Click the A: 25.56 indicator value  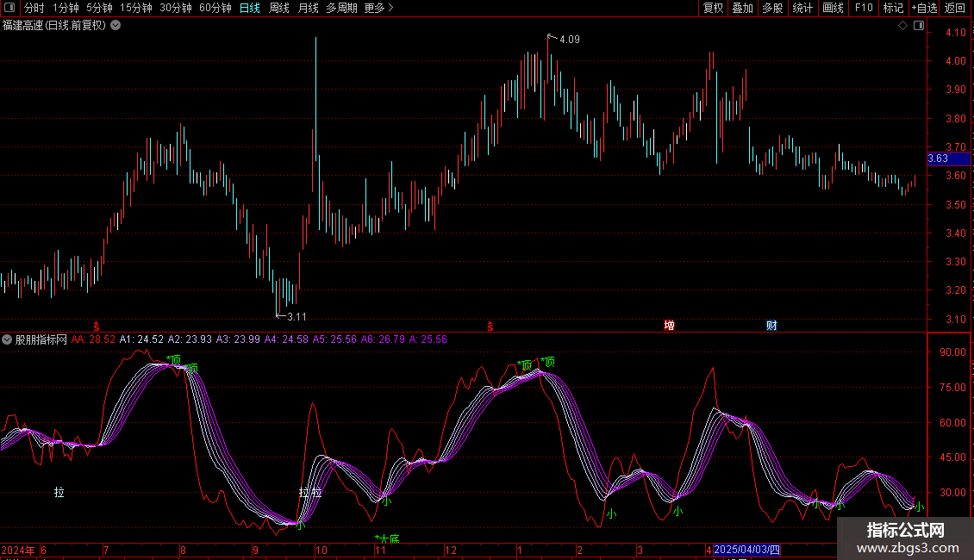pyautogui.click(x=428, y=339)
